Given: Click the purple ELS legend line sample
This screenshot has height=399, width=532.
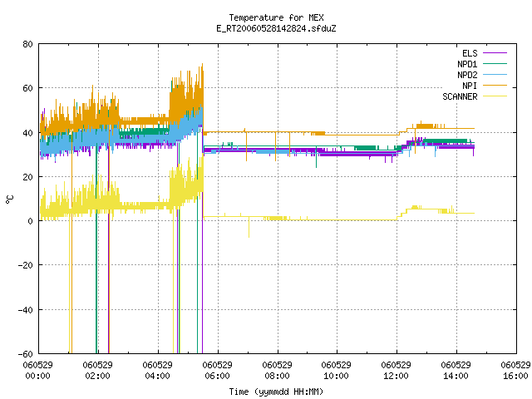Looking at the screenshot, I should pos(495,53).
